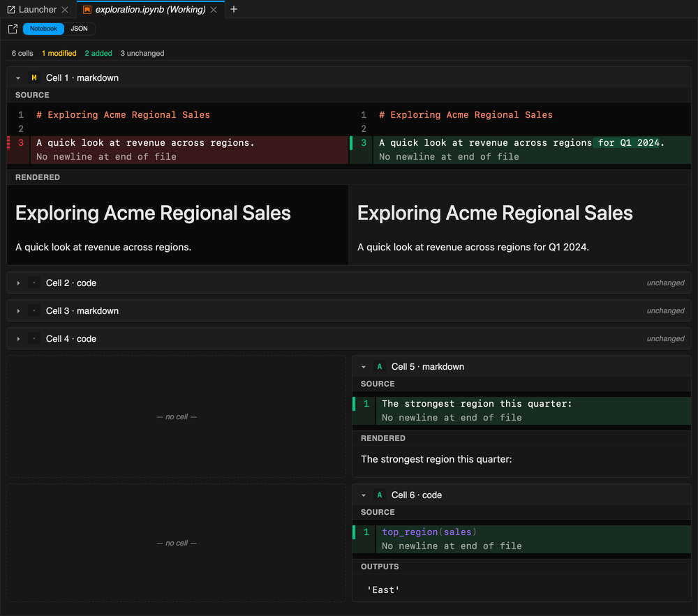
Task: Close the exploration.ipynb tab
Action: pyautogui.click(x=214, y=9)
